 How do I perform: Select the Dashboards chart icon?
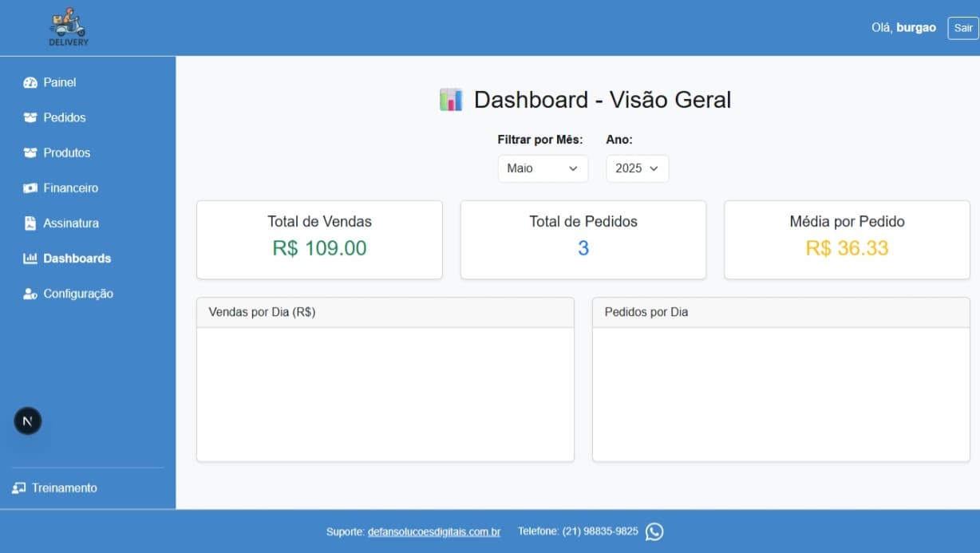pos(30,258)
